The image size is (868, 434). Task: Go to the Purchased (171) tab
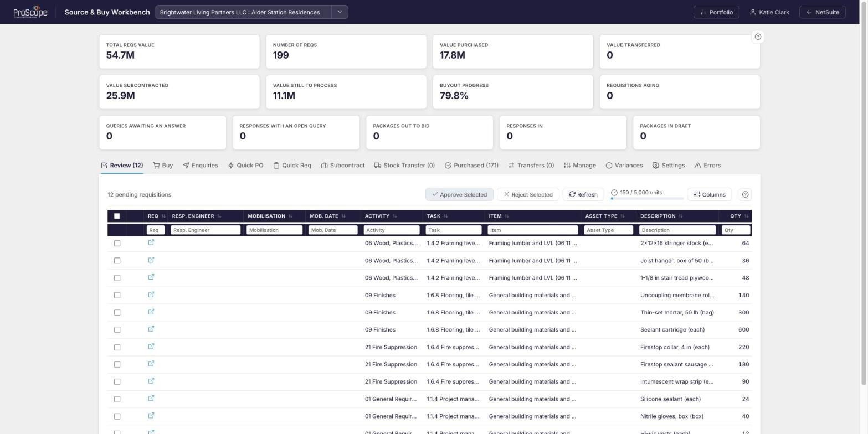point(471,165)
